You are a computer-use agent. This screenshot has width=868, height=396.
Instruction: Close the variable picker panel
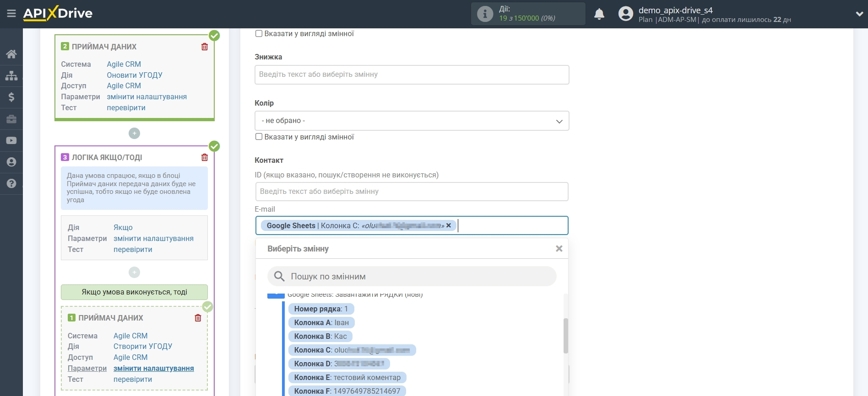point(559,249)
